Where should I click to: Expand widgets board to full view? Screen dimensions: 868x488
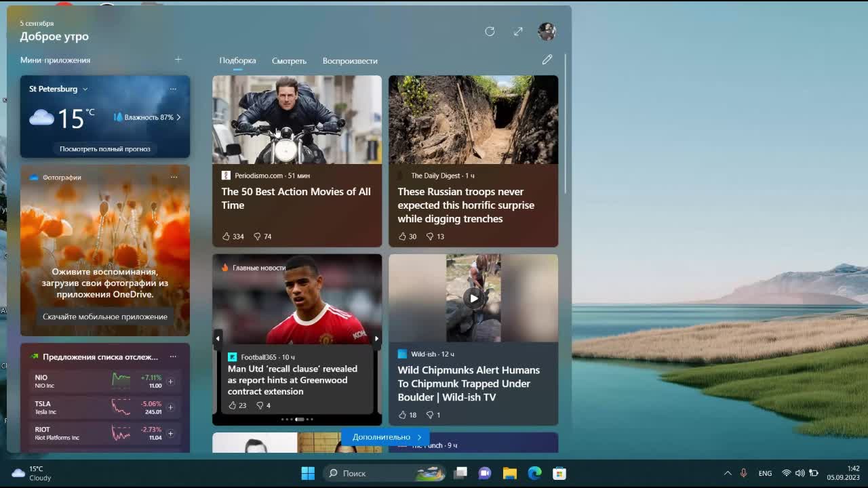(x=518, y=31)
